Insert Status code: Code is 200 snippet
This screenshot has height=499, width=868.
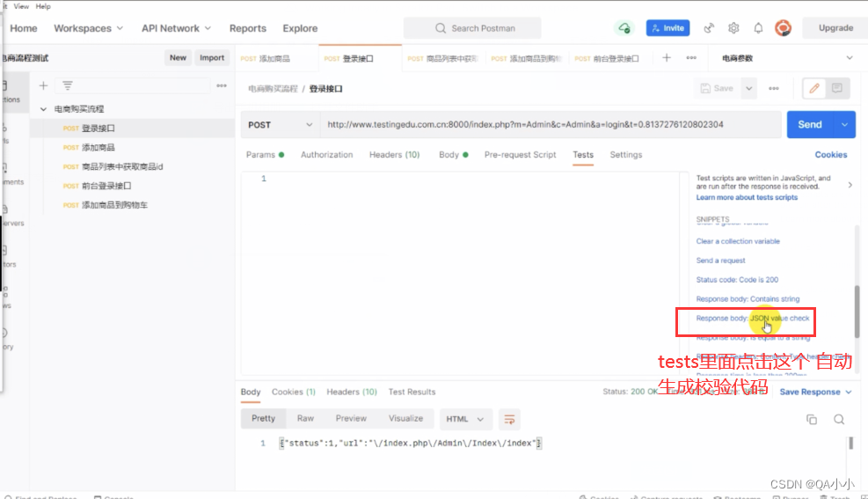(x=737, y=280)
